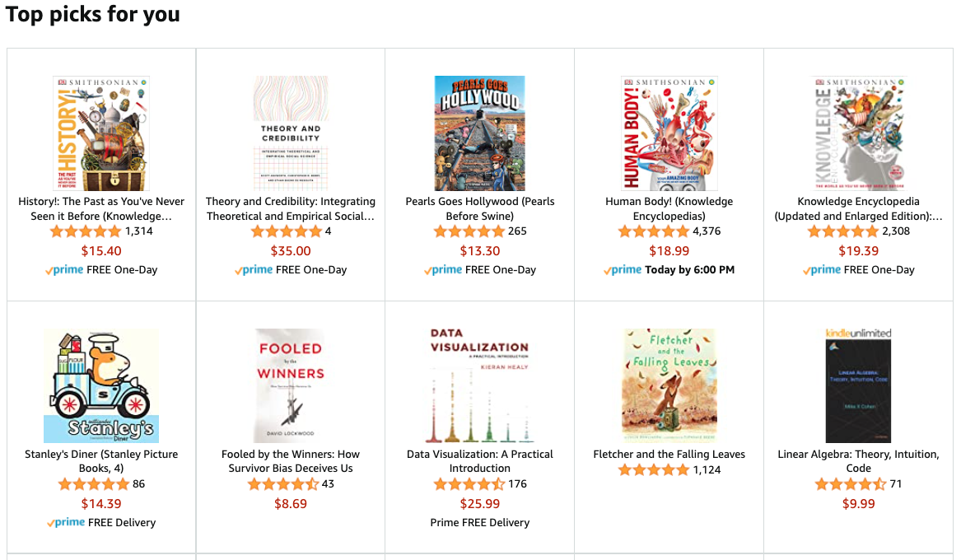This screenshot has height=560, width=961.
Task: Click the star rating for History! book
Action: pyautogui.click(x=86, y=231)
